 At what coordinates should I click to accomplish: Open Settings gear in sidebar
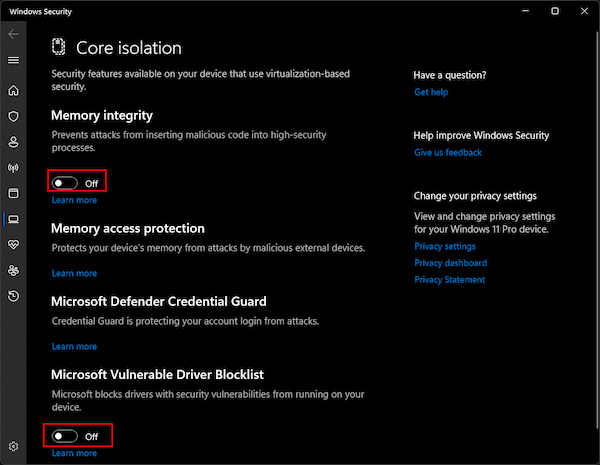[x=13, y=446]
